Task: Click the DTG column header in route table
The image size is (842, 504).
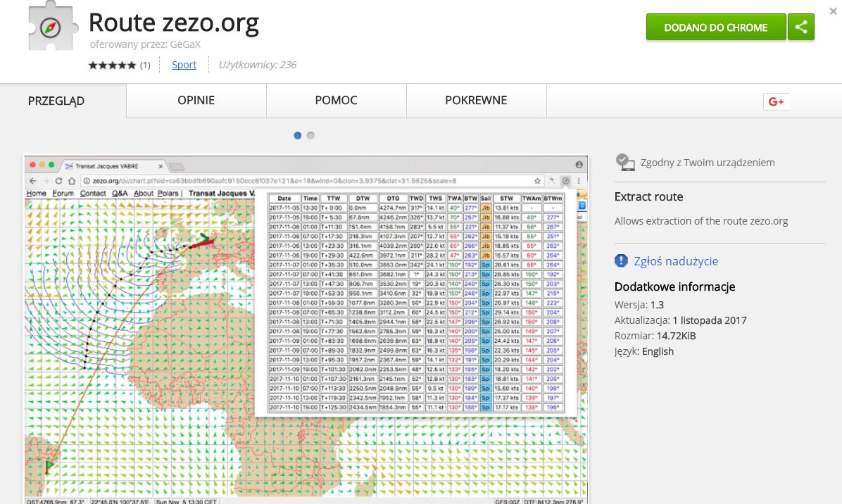Action: (393, 199)
